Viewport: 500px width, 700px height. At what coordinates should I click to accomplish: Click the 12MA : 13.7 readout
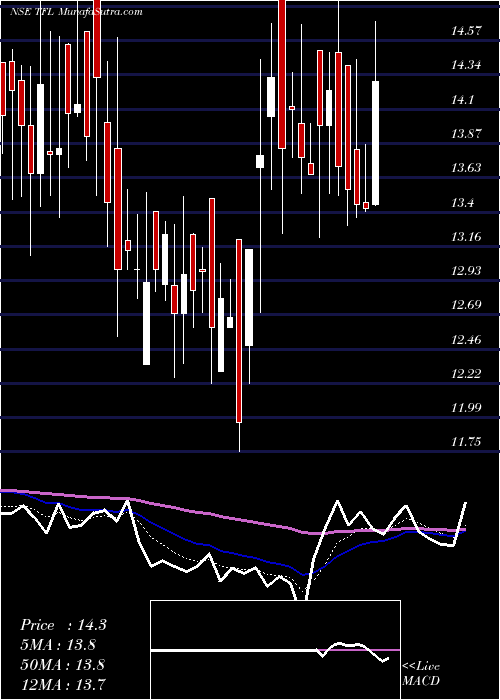[62, 683]
